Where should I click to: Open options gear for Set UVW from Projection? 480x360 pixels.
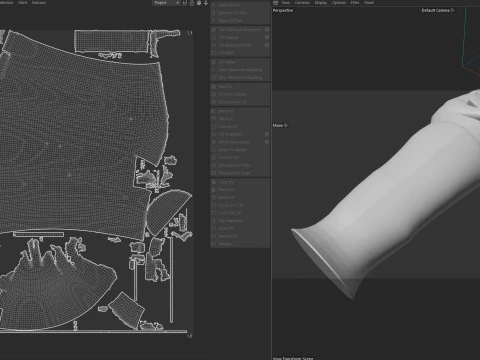pyautogui.click(x=267, y=29)
